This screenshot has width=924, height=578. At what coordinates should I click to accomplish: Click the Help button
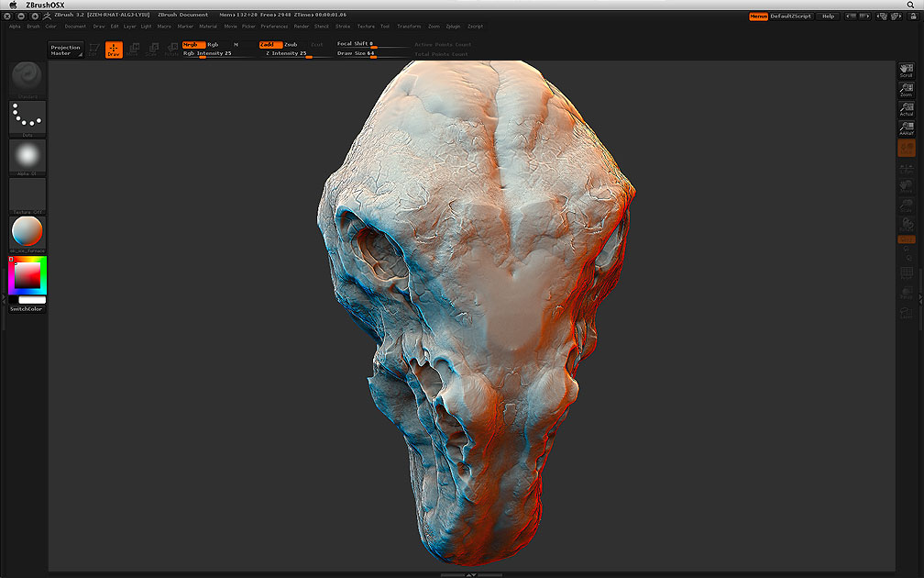click(828, 17)
